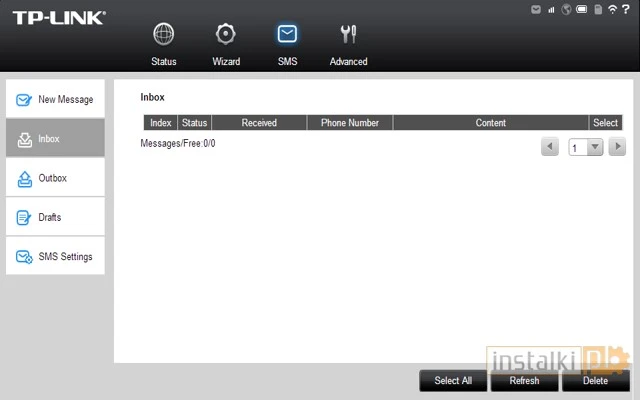Go to the next page of messages
The height and width of the screenshot is (400, 640).
tap(617, 147)
